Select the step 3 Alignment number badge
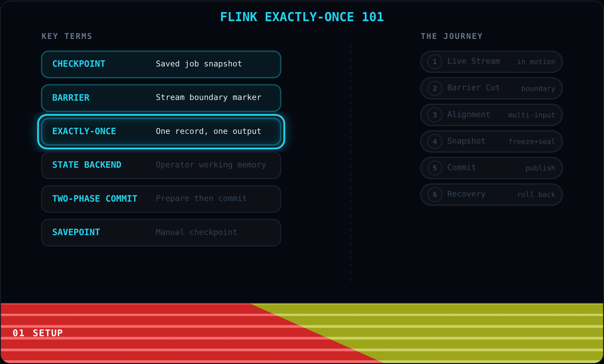Viewport: 604px width, 364px height. click(435, 115)
